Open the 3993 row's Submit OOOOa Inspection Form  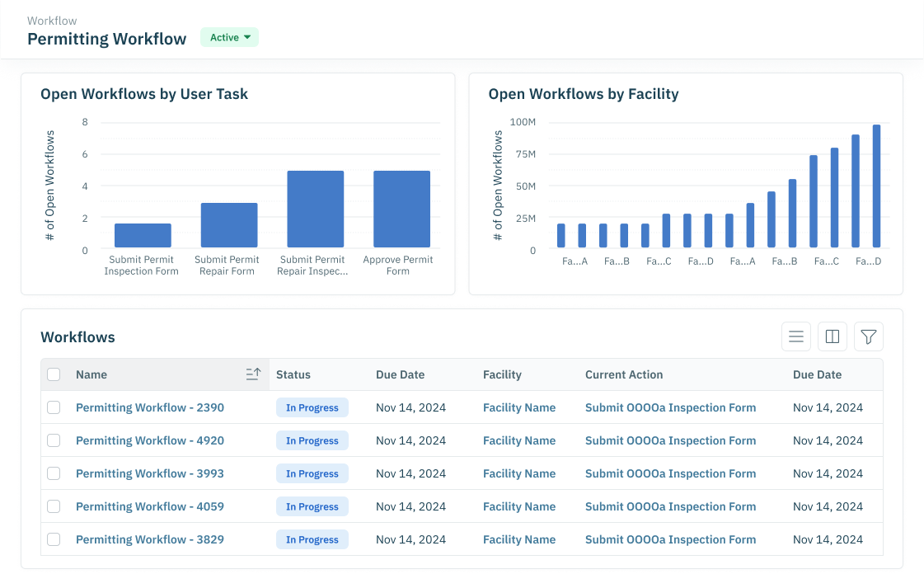671,473
